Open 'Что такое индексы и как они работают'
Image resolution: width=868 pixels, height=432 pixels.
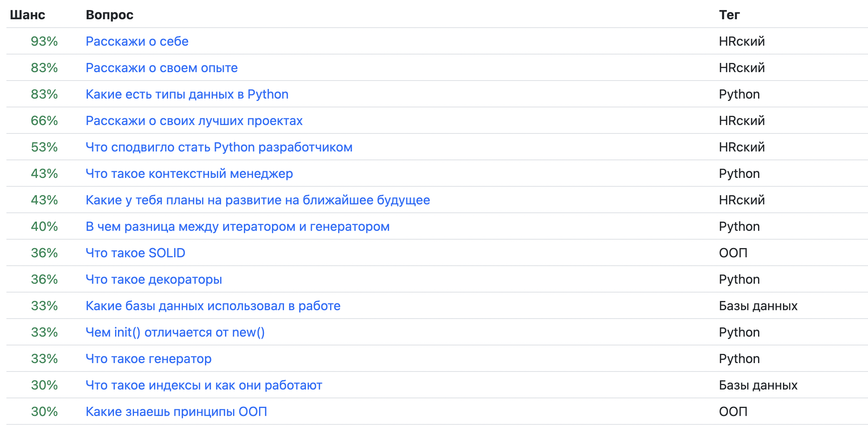pos(204,385)
